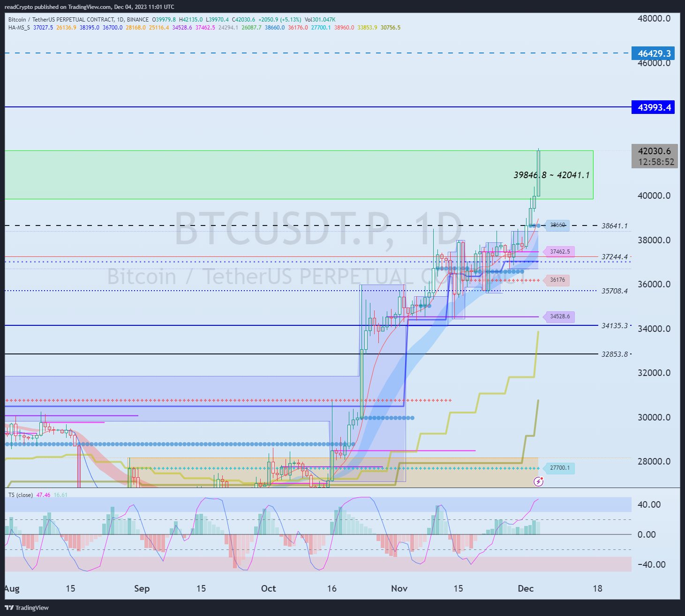
Task: Select the 34528.6 purple indicator tag
Action: 559,317
